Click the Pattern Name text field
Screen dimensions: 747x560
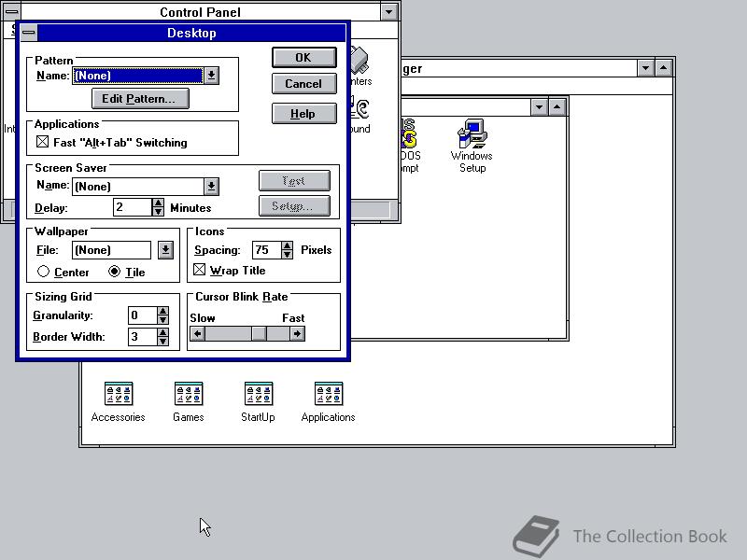[x=137, y=76]
